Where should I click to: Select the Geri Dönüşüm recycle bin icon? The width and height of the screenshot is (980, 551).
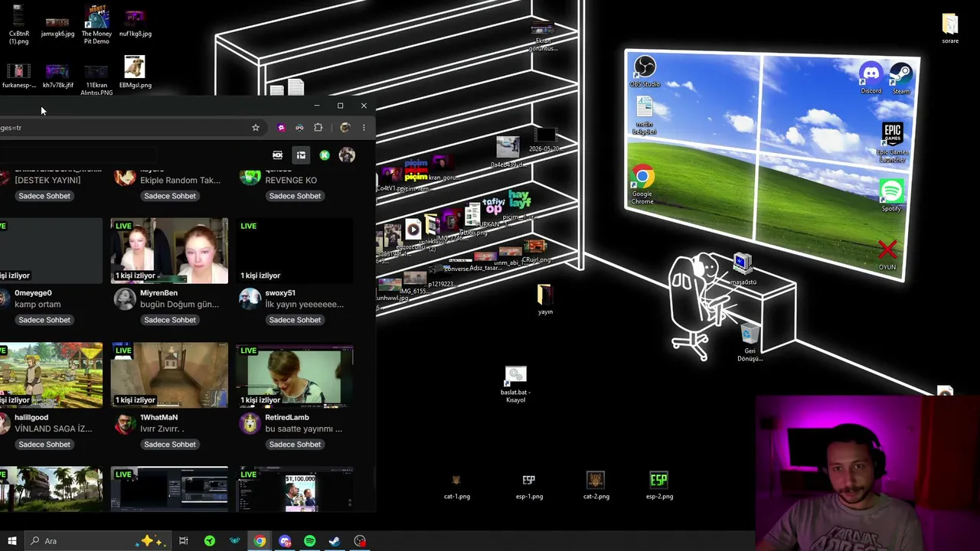pyautogui.click(x=750, y=342)
